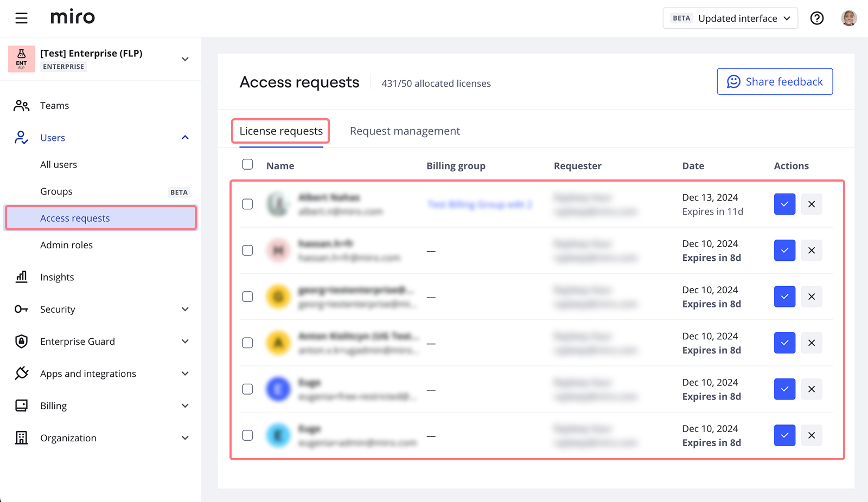Tick the select-all checkbox in table header
868x502 pixels.
pyautogui.click(x=247, y=164)
